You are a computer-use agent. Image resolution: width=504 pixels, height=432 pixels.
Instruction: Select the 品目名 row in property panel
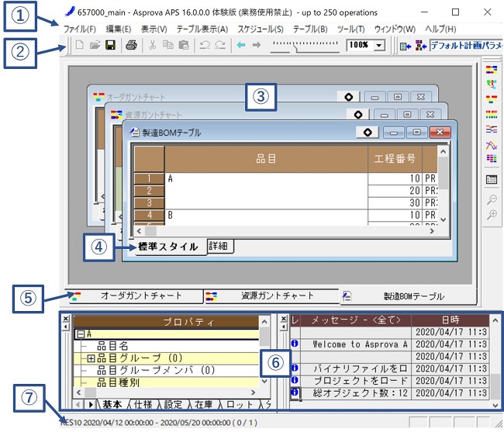(x=166, y=346)
